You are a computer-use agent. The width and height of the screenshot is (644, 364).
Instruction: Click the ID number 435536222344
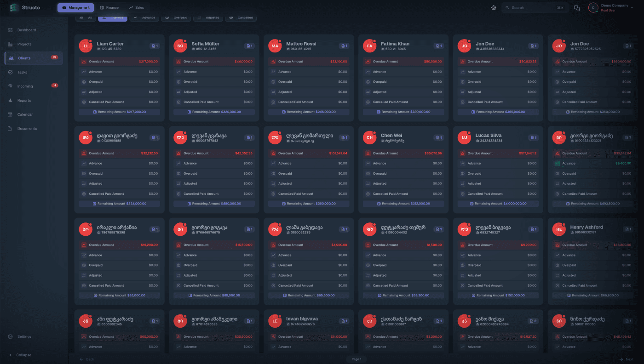coord(490,49)
